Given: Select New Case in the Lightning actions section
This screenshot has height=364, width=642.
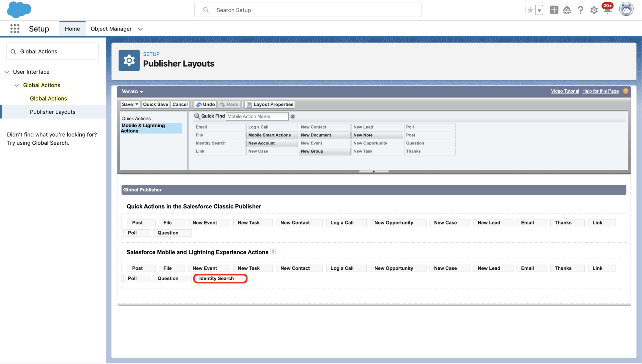Looking at the screenshot, I should pyautogui.click(x=449, y=268).
